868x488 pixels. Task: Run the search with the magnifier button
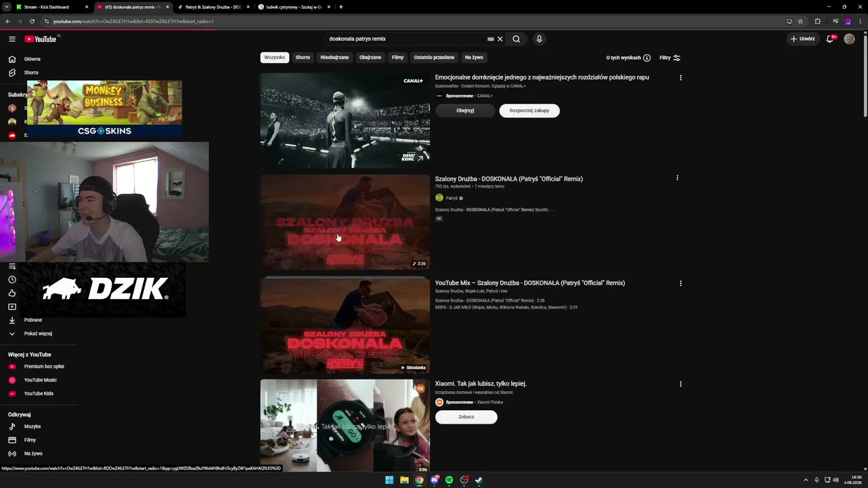click(x=516, y=39)
